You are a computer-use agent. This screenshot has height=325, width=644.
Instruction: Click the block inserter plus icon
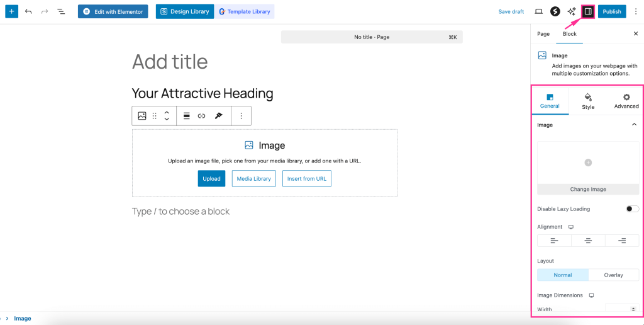12,11
